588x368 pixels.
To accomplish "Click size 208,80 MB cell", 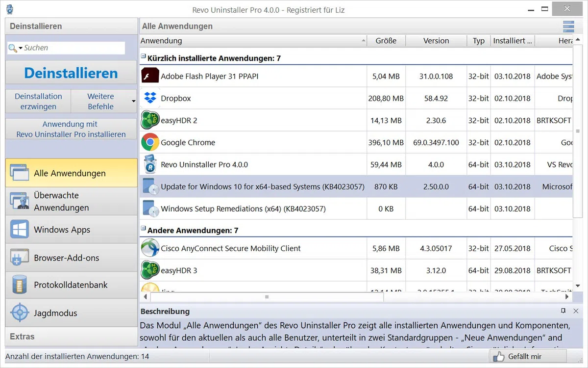I will click(x=386, y=98).
